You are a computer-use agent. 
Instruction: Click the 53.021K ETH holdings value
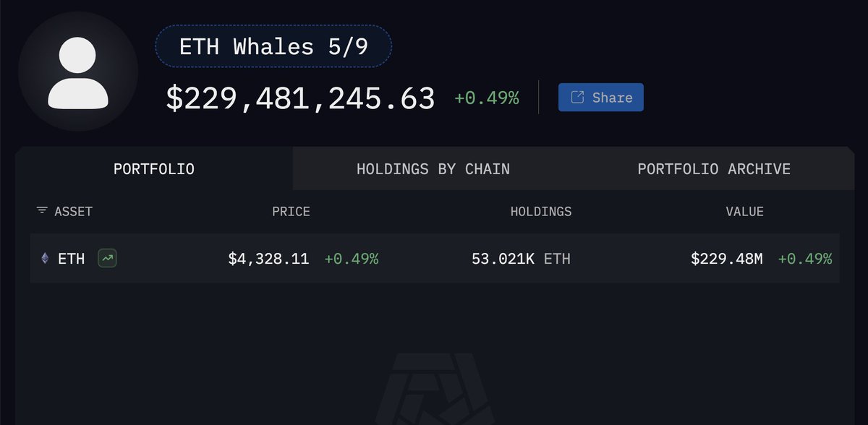point(521,258)
